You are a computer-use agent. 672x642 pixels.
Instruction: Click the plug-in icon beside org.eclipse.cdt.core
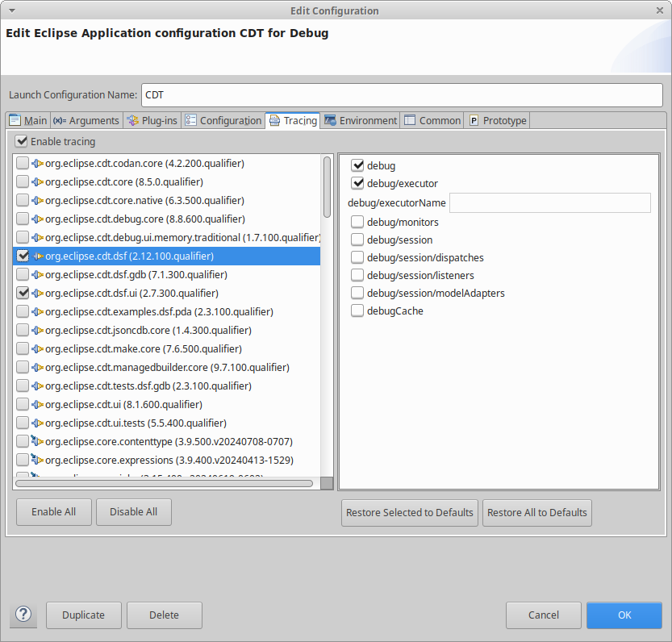click(x=37, y=182)
